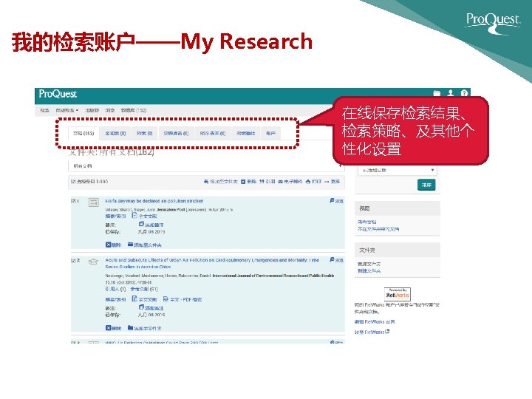The image size is (532, 399).
Task: Click the delete X icon in result 2
Action: tap(108, 328)
